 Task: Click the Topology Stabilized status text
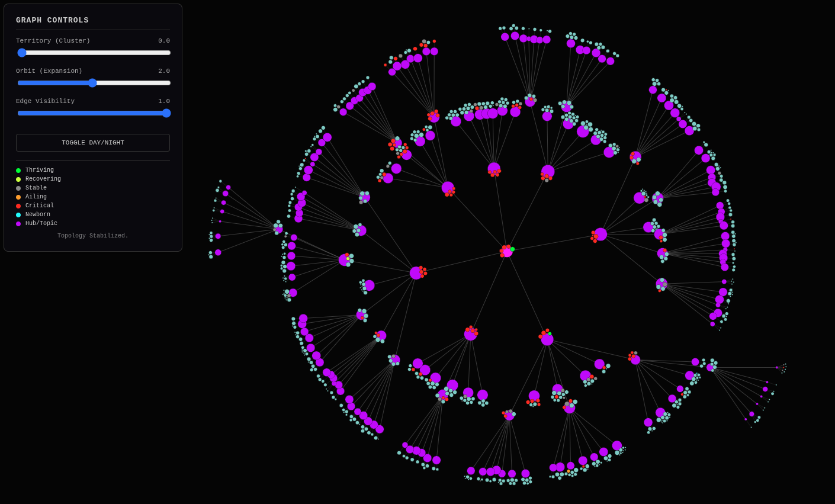pyautogui.click(x=93, y=236)
